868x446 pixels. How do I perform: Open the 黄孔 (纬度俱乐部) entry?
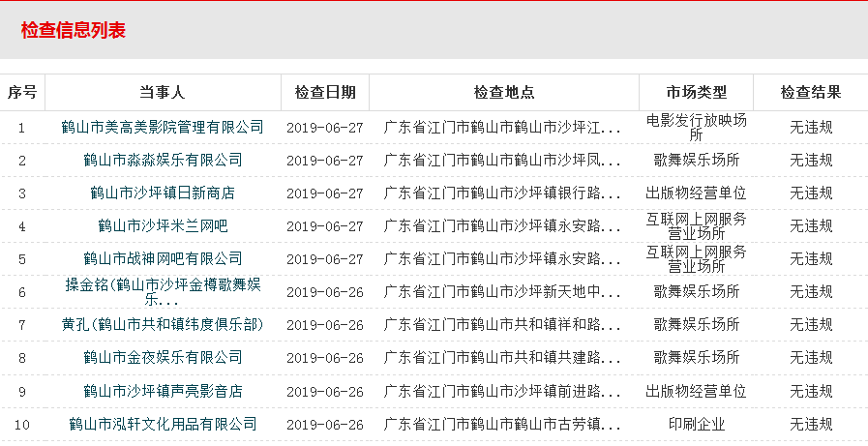162,324
